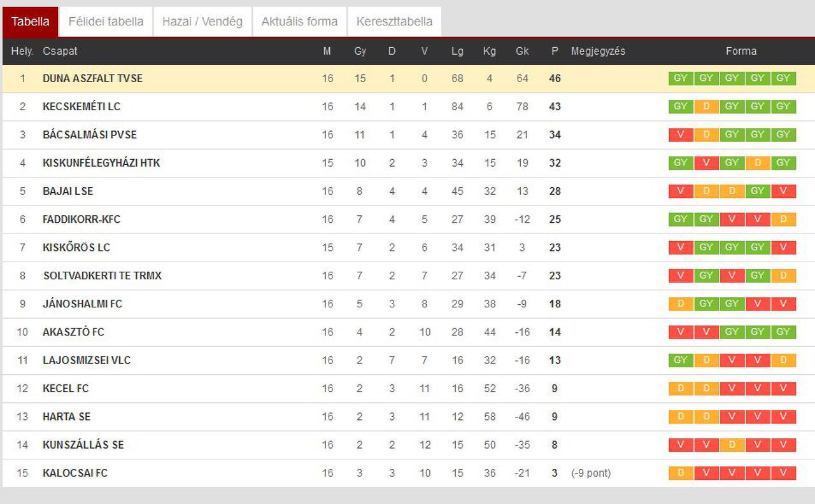Click orange D badge in KUNSZÁLLÁS SE row
The image size is (815, 504).
point(732,445)
